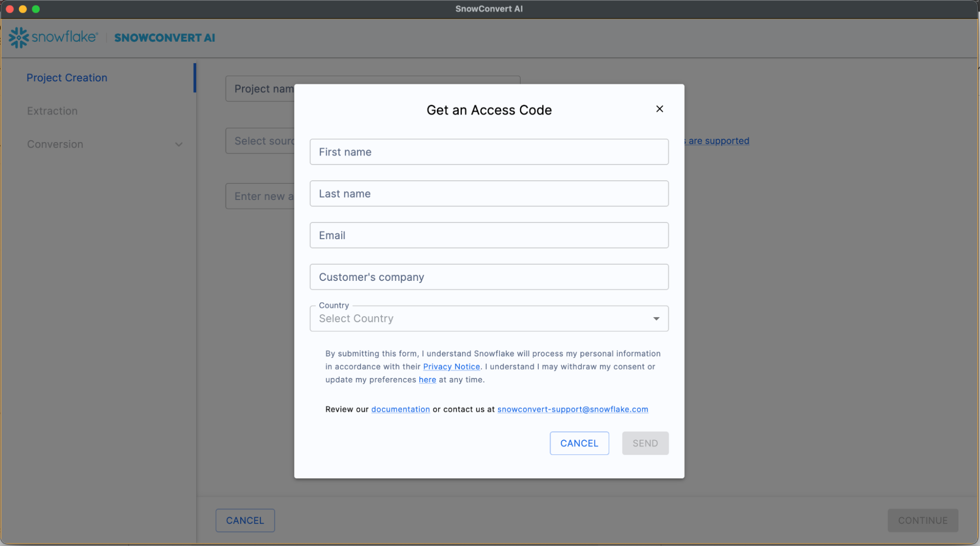Screen dimensions: 980x546
Task: Select Project Creation in sidebar
Action: click(x=67, y=78)
